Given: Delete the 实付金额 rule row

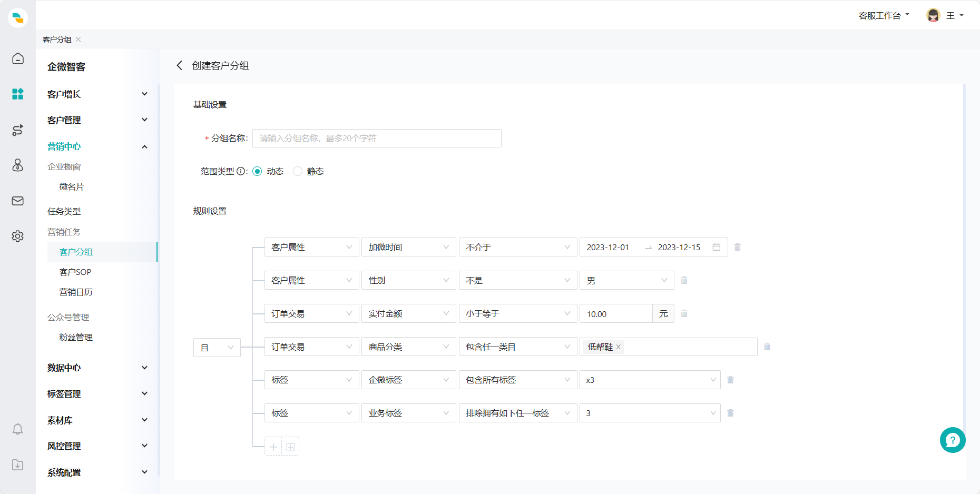Looking at the screenshot, I should (x=684, y=313).
